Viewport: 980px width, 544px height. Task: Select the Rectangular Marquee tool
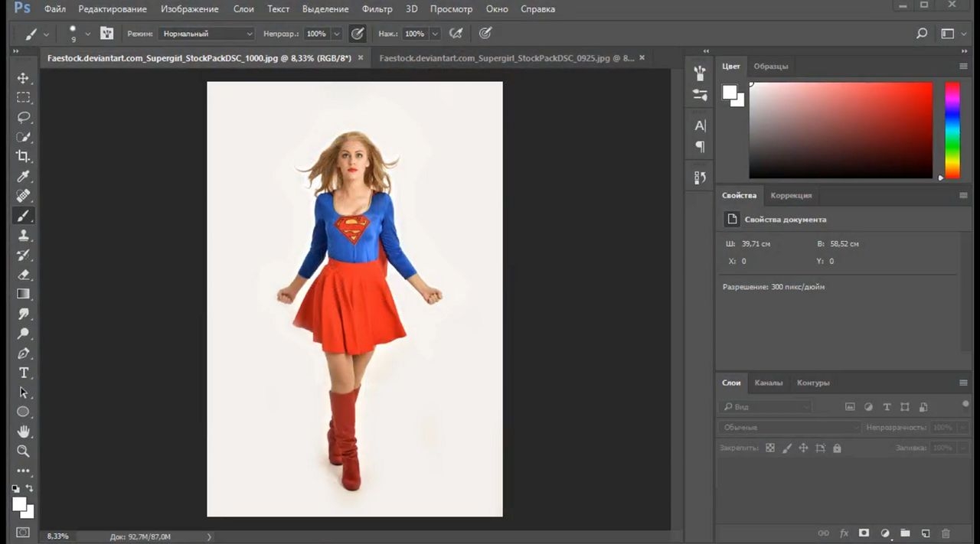coord(23,98)
